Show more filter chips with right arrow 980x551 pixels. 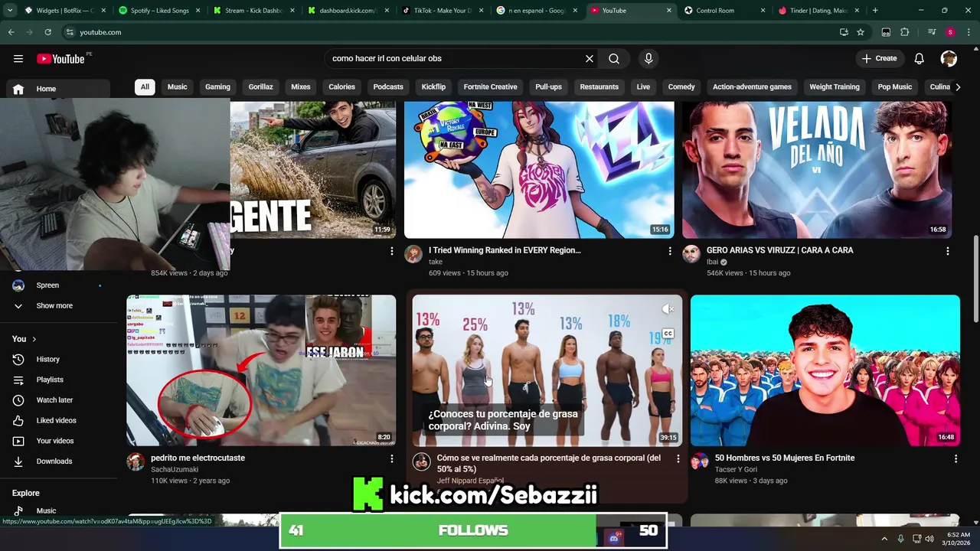click(x=958, y=86)
